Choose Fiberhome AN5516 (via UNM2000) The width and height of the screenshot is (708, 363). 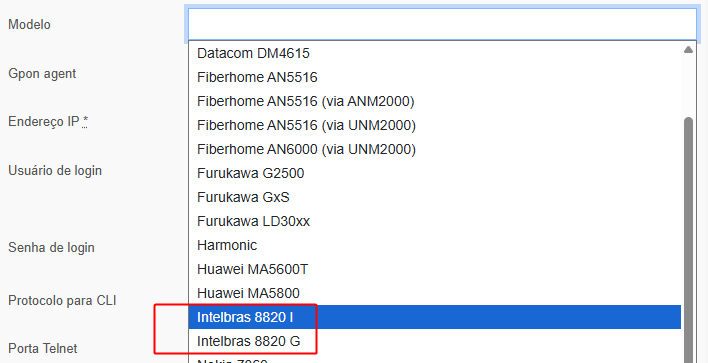[434, 126]
